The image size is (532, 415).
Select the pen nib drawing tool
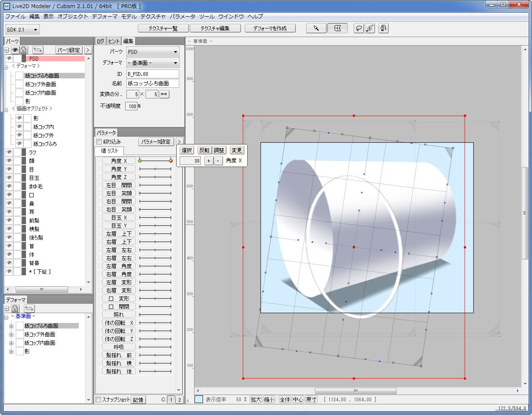(x=383, y=28)
